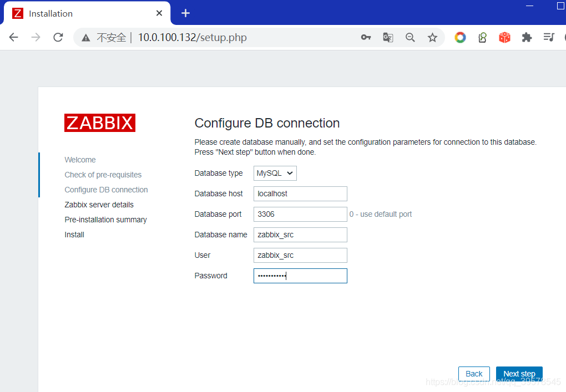Screen dimensions: 566x392
Task: Click the User input field
Action: (300, 255)
